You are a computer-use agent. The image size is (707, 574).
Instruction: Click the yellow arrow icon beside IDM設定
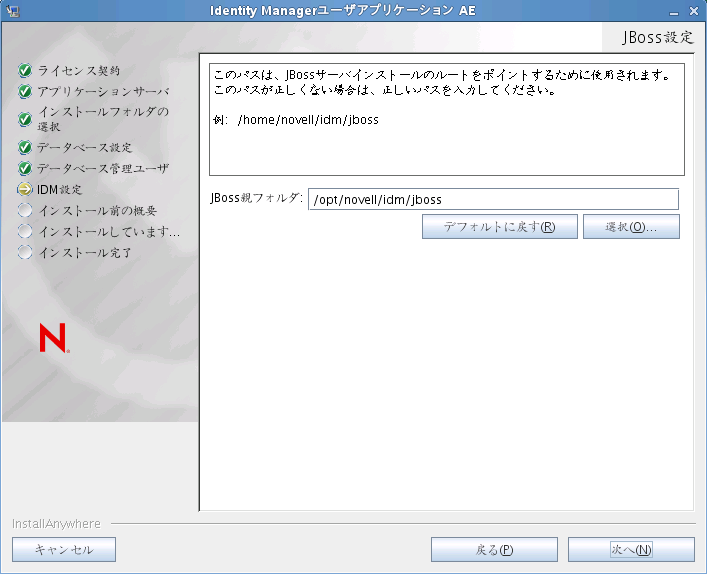tap(25, 189)
